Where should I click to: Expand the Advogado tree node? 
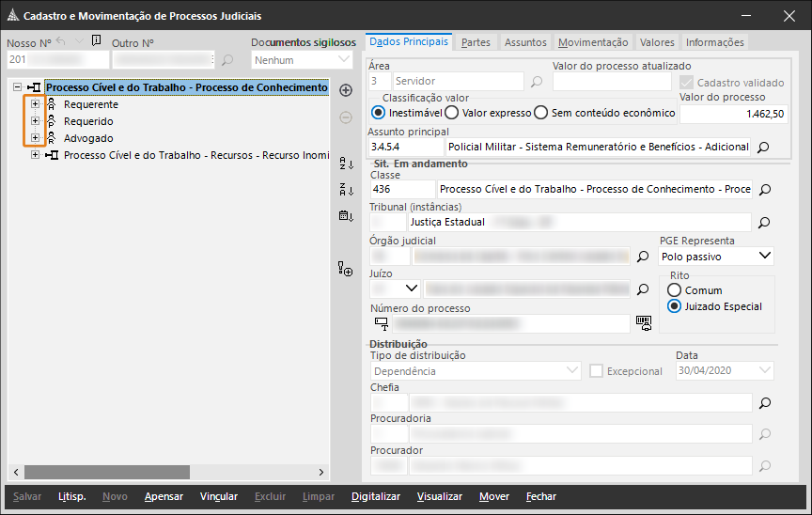36,138
